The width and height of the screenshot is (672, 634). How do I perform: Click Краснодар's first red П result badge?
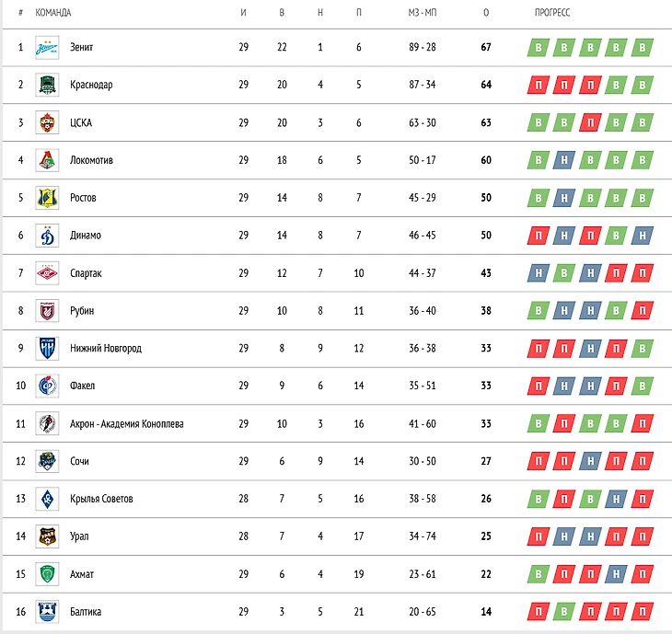point(539,85)
